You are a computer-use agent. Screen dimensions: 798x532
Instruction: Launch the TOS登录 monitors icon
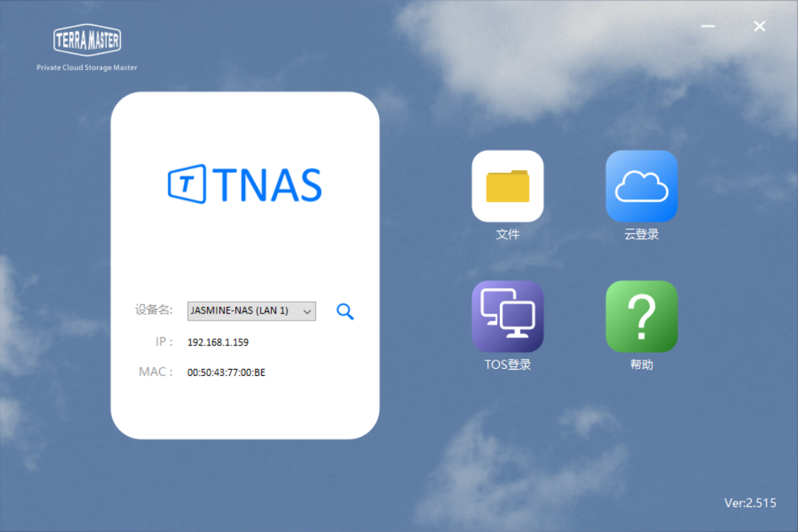pyautogui.click(x=508, y=316)
